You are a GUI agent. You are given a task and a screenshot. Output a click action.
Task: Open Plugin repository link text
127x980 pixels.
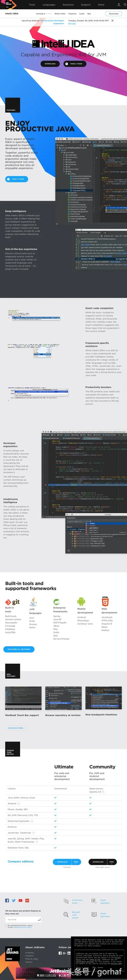105,901
